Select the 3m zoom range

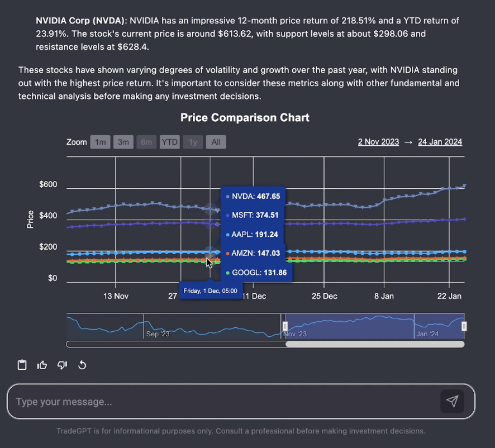[123, 142]
